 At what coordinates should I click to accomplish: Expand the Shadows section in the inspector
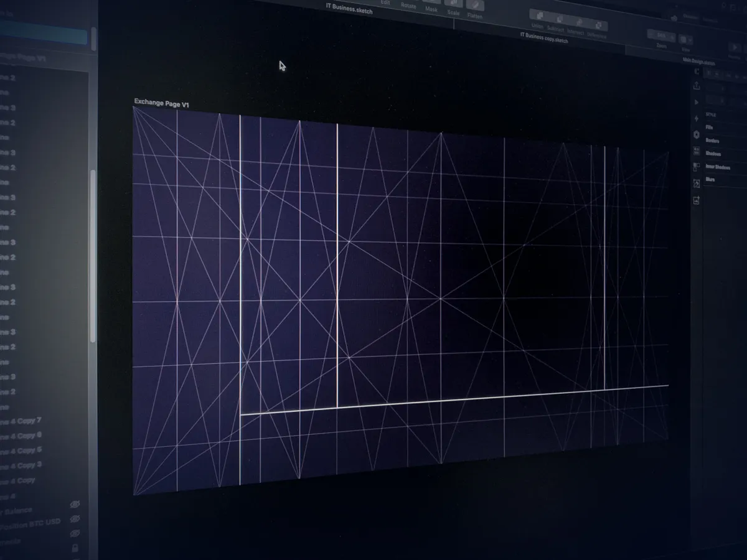tap(713, 154)
